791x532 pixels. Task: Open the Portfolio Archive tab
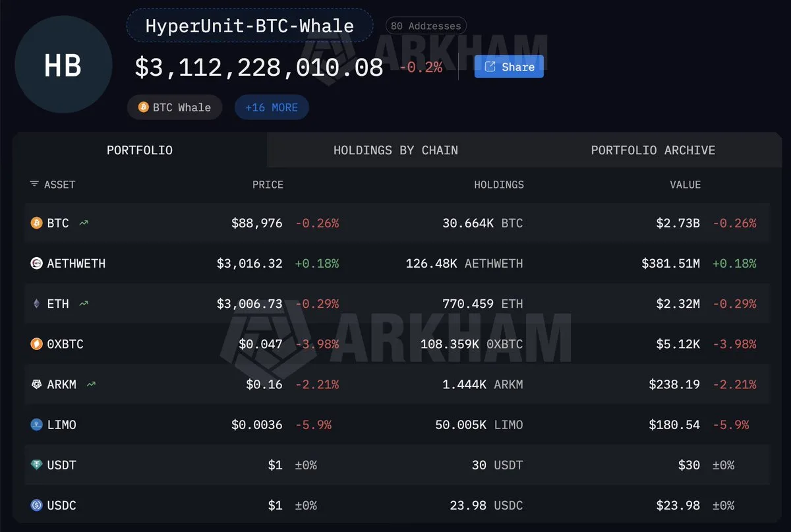point(653,150)
